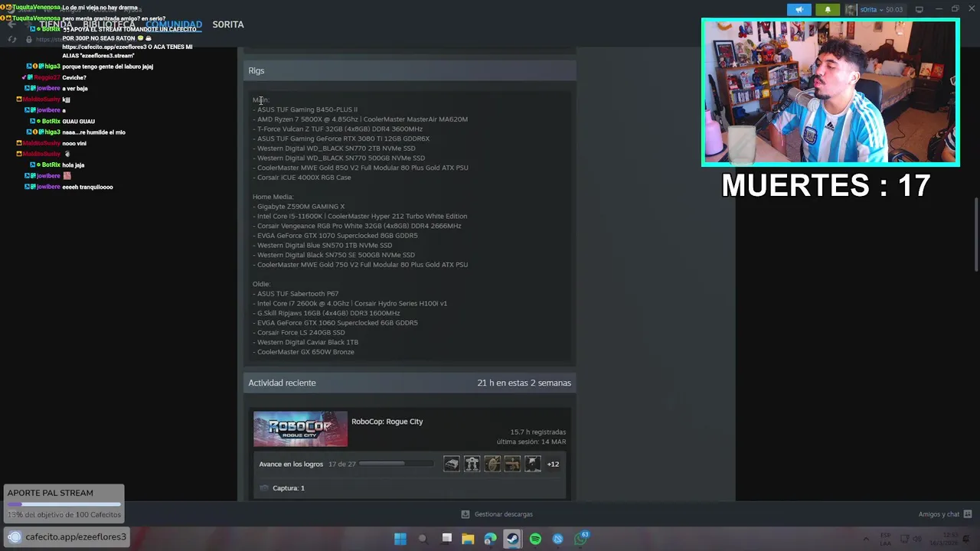
Task: Open the blue circular taskbar app
Action: point(557,539)
